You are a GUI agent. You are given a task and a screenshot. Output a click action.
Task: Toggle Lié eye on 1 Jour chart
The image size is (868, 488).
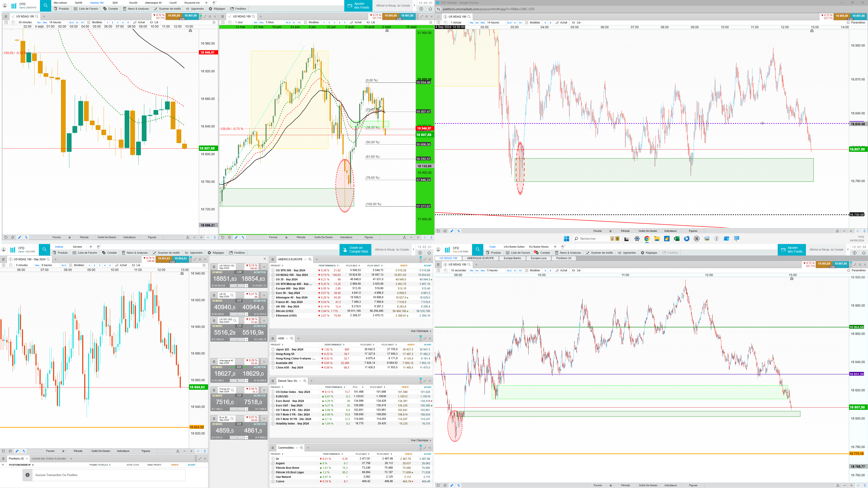click(x=368, y=23)
